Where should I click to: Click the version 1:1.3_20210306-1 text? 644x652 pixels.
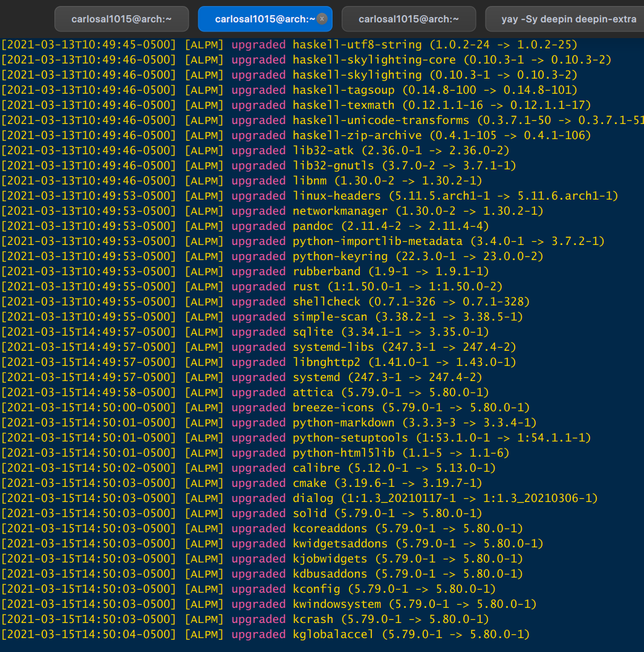click(538, 498)
